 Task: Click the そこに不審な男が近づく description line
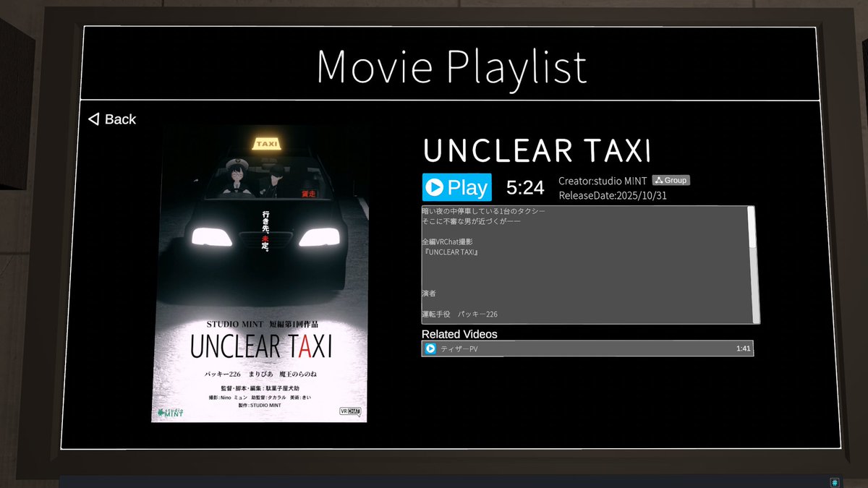471,221
